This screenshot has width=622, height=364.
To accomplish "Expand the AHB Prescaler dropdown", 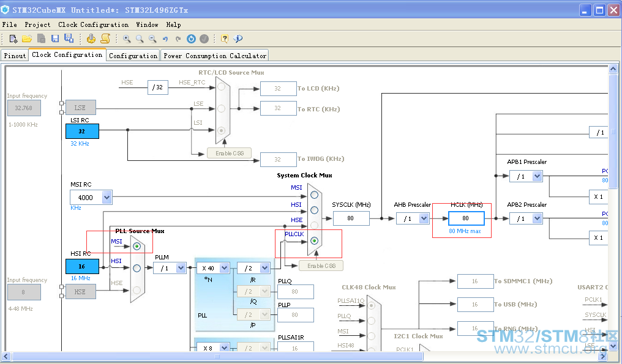I will point(424,218).
